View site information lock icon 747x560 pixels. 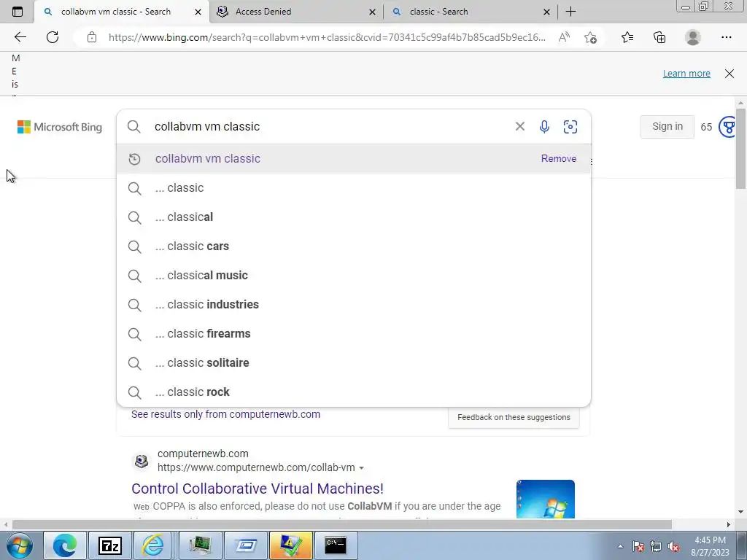pos(92,37)
